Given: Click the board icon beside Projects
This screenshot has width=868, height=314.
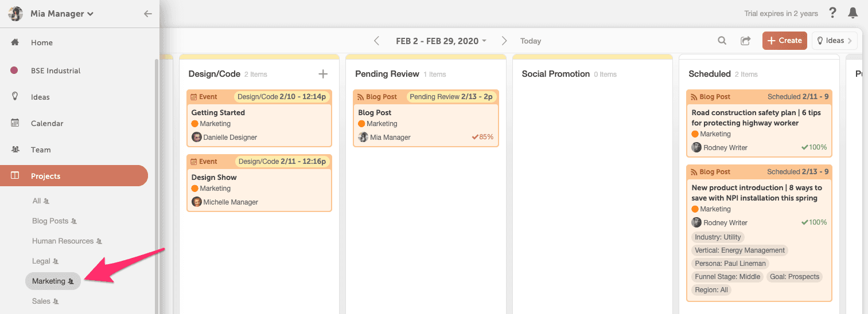Looking at the screenshot, I should click(x=15, y=175).
